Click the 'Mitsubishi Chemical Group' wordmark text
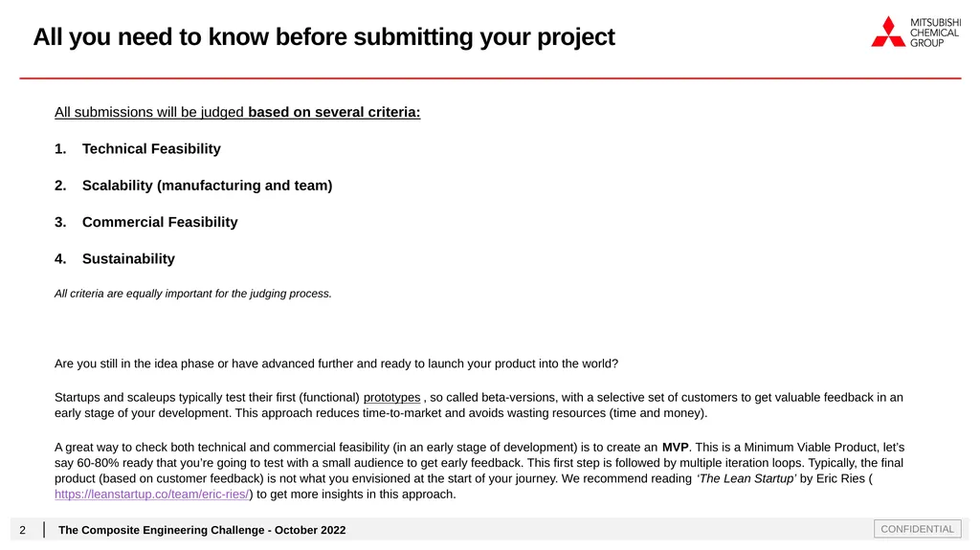 [x=935, y=33]
